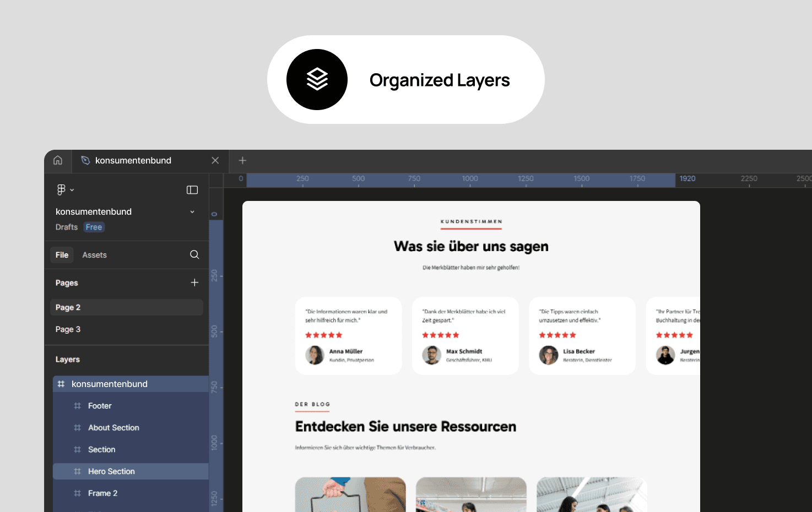Select the konsumentenbund top-level layer
Viewport: 812px width, 512px height.
[131, 384]
